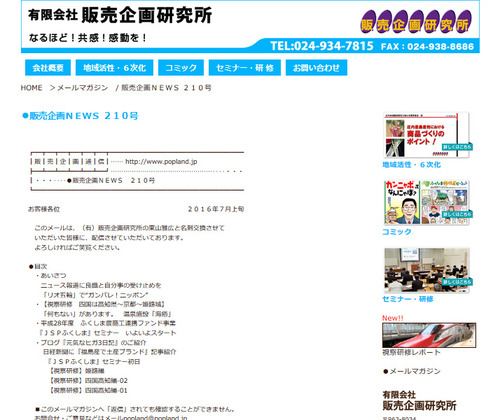
Task: Click the TEL:024-934-7815 phone number
Action: [322, 46]
